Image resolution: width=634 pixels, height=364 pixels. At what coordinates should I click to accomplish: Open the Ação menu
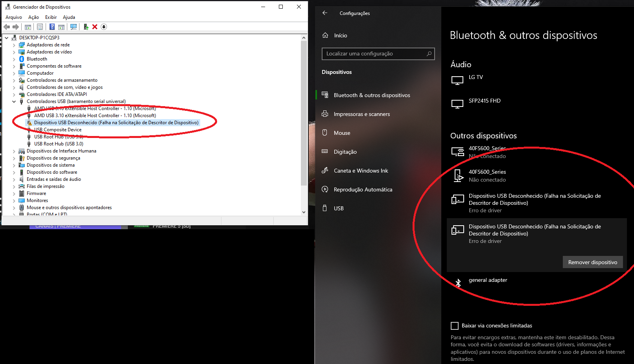pyautogui.click(x=33, y=17)
